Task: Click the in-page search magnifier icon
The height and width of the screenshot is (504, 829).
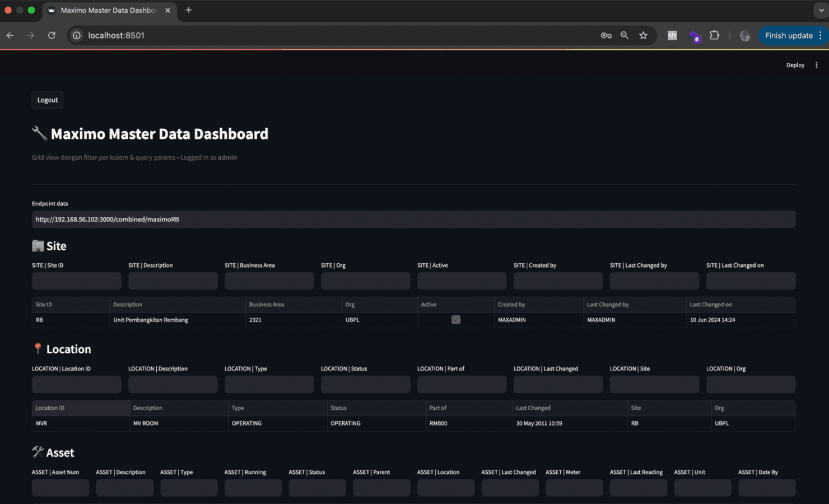Action: coord(624,35)
